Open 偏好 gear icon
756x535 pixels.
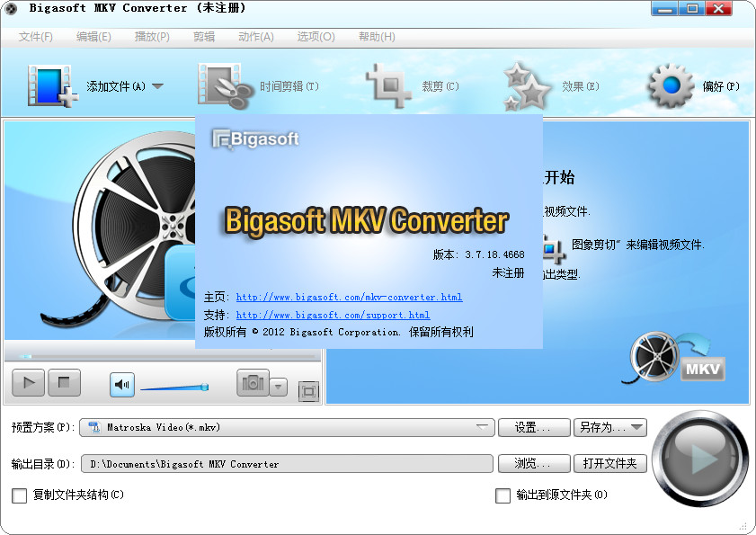(x=671, y=86)
